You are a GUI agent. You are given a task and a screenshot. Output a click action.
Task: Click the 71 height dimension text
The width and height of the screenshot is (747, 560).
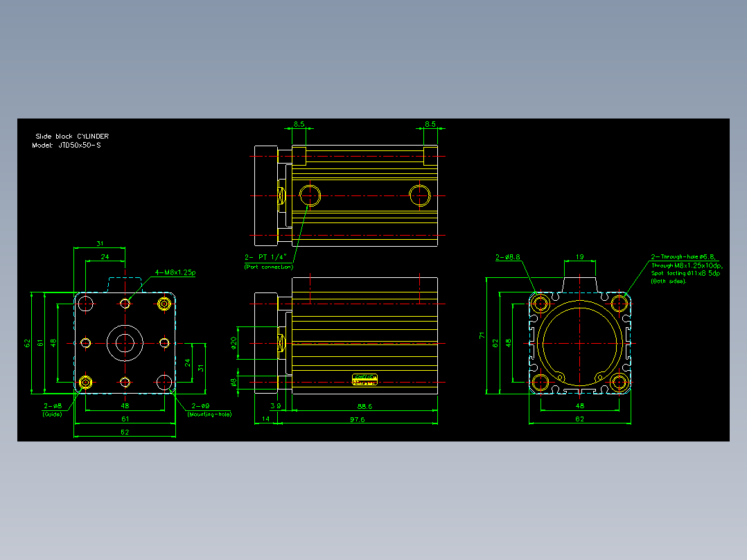[x=482, y=335]
